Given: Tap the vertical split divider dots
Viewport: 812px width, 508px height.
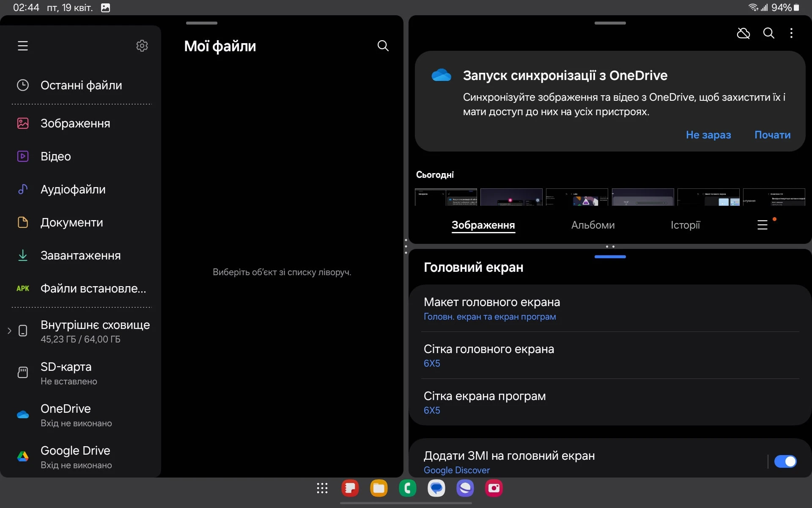Looking at the screenshot, I should click(406, 246).
